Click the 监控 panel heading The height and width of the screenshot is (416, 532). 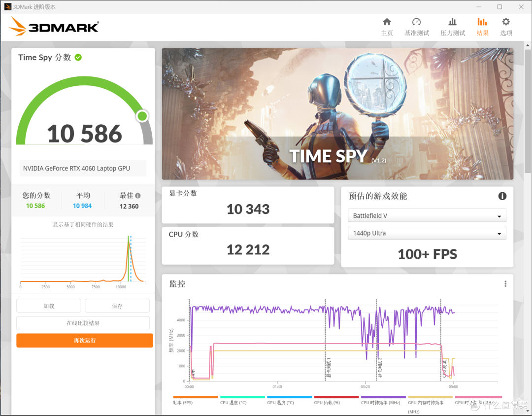click(177, 284)
